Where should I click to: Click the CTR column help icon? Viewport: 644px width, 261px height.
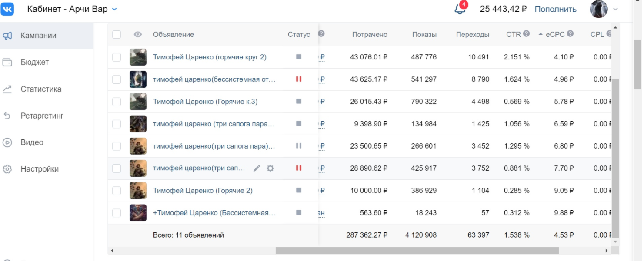click(526, 34)
